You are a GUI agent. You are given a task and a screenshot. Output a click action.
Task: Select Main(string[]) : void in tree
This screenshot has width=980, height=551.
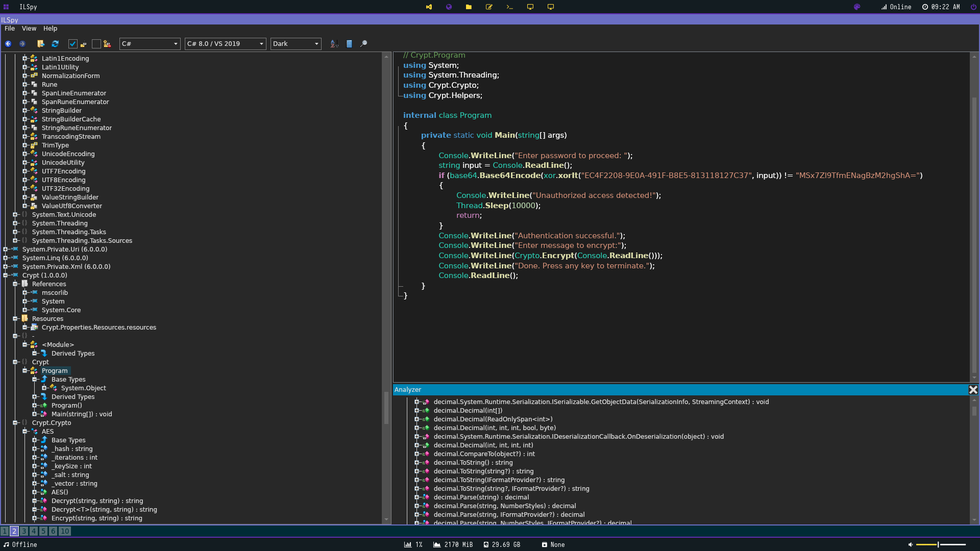click(x=81, y=414)
